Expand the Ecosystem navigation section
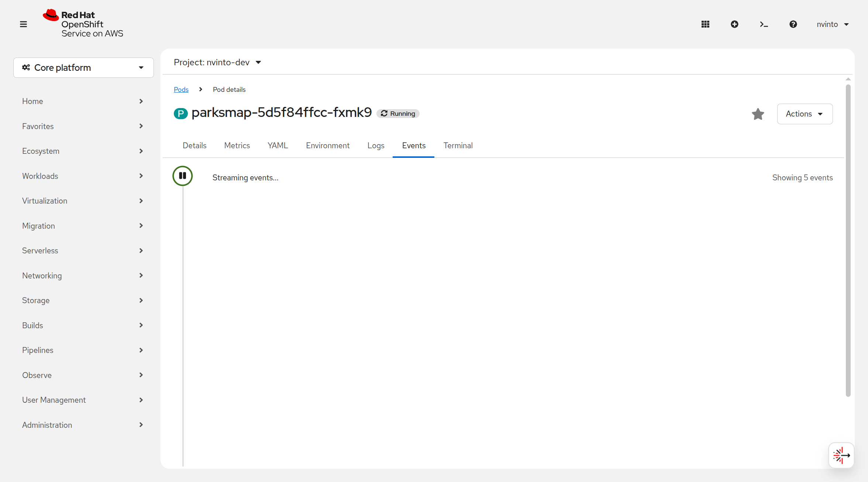Screen dimensions: 868x482 [83, 151]
